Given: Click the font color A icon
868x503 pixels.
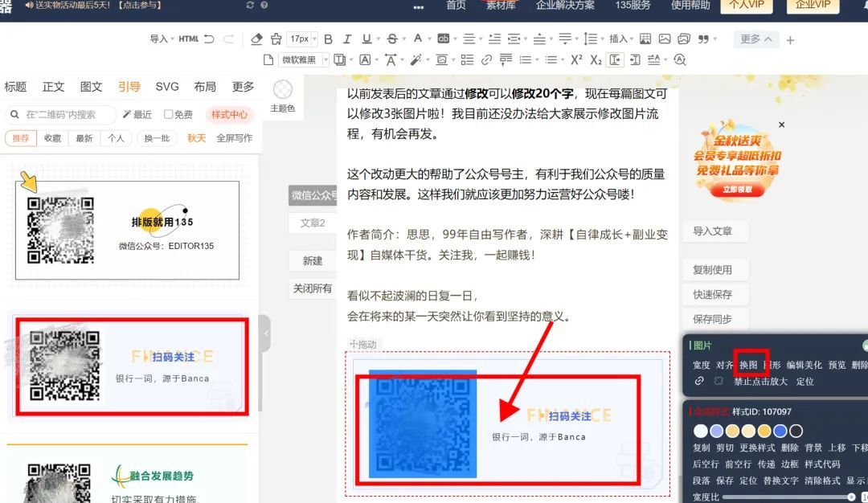Looking at the screenshot, I should click(418, 39).
